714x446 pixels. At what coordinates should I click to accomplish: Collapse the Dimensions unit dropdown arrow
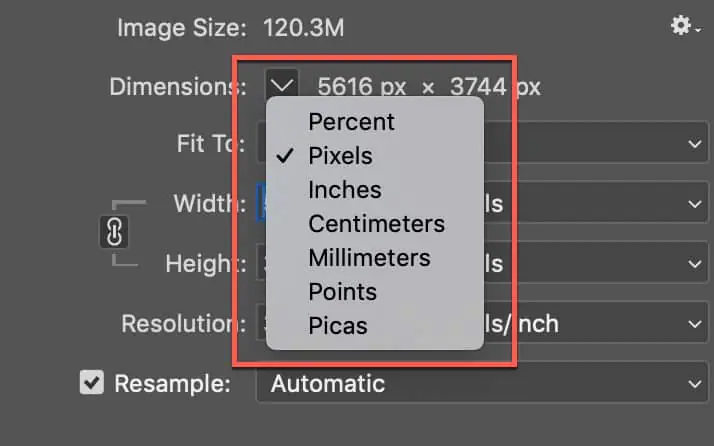click(282, 85)
